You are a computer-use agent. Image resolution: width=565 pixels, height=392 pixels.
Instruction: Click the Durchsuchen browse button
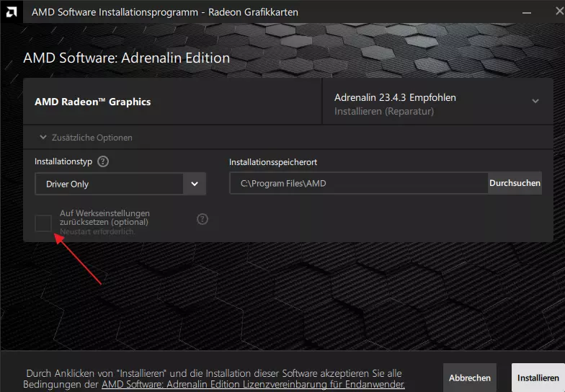(x=515, y=183)
